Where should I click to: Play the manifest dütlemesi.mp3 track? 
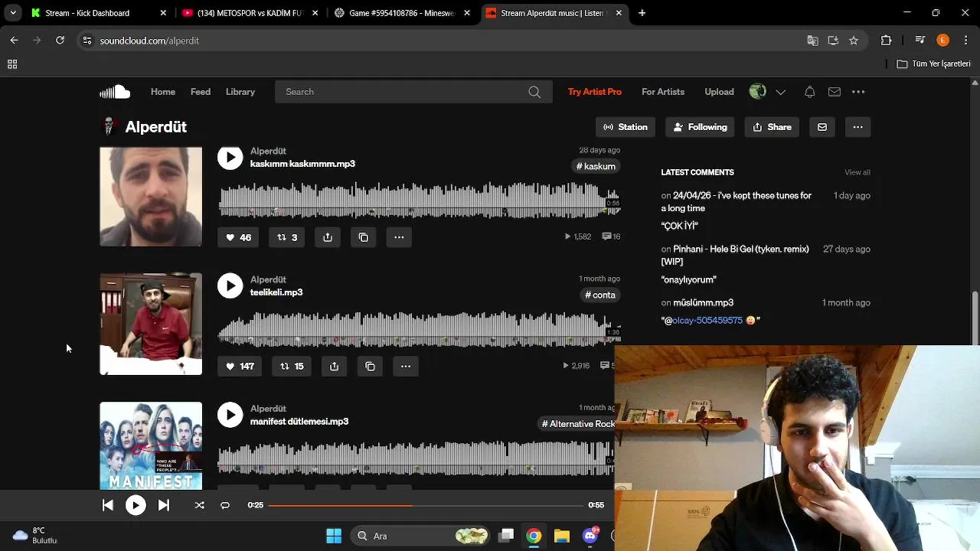point(230,415)
